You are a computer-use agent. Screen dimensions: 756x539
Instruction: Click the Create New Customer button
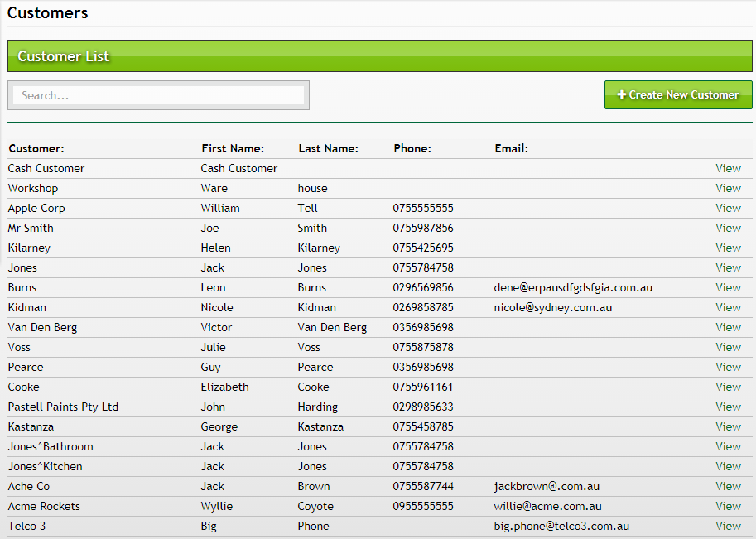[x=678, y=94]
